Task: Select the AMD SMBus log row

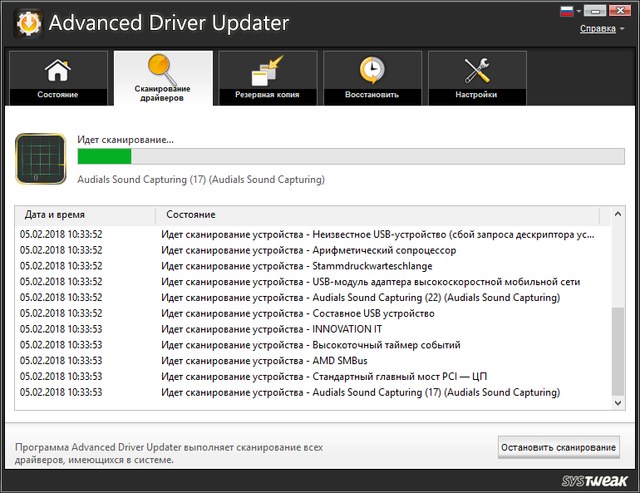Action: click(x=313, y=361)
